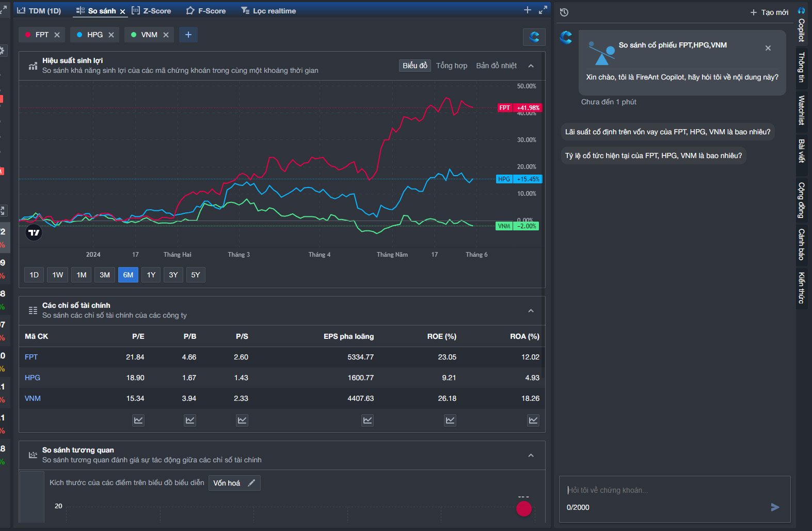Collapse Các chỉ số tài chính section
This screenshot has height=531, width=812.
531,310
